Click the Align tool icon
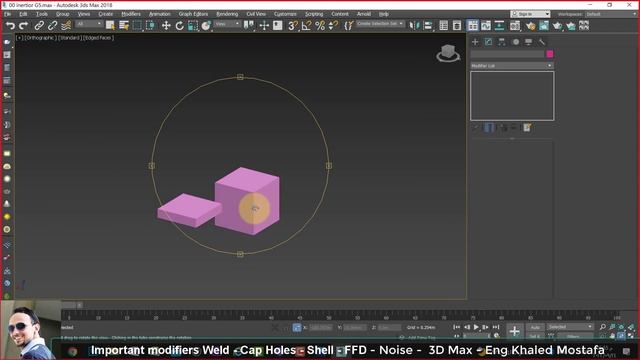 [428, 26]
